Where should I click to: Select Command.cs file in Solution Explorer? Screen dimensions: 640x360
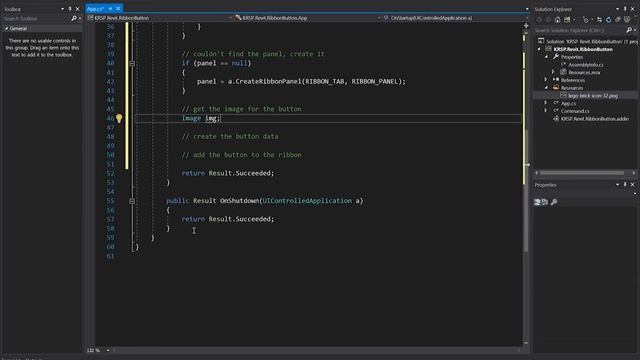pyautogui.click(x=575, y=111)
